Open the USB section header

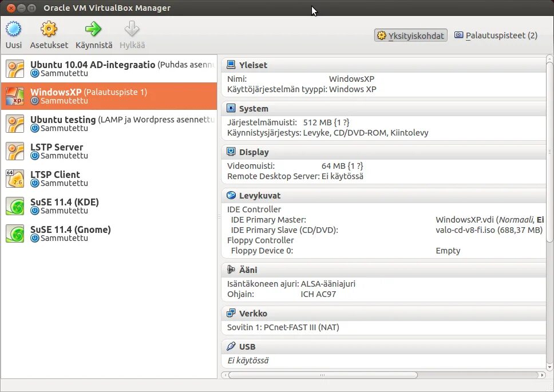[x=383, y=346]
